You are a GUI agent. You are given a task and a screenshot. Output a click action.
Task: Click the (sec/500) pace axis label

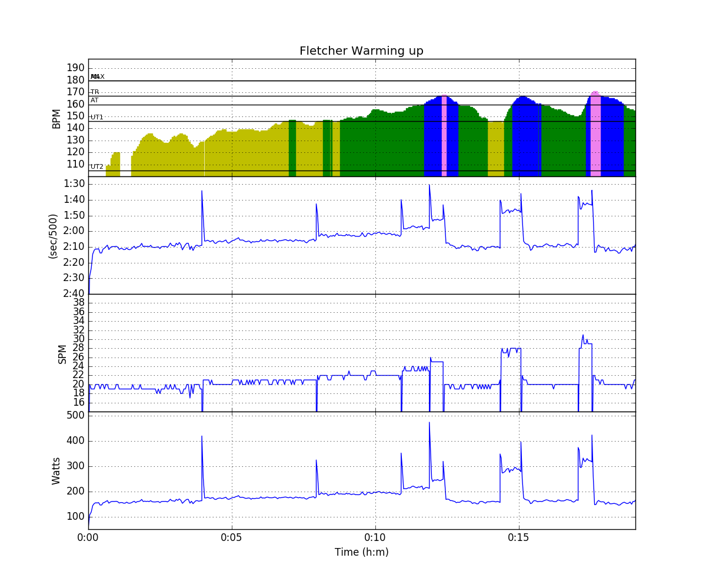click(53, 236)
